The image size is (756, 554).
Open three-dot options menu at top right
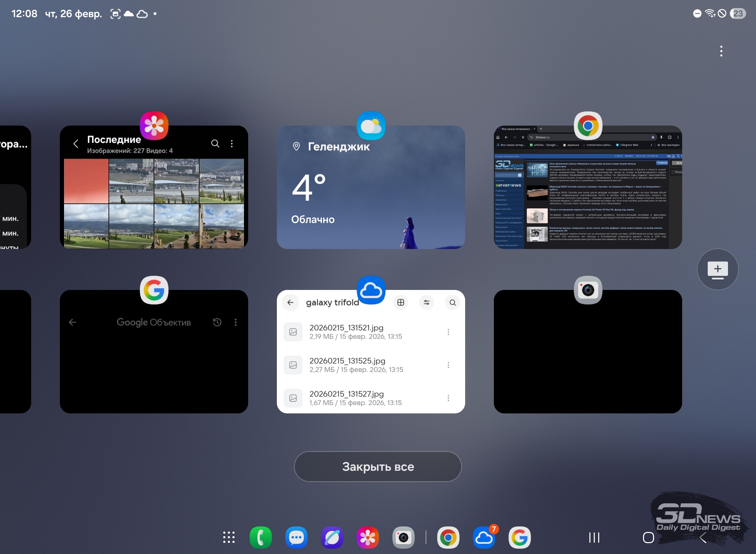point(721,51)
